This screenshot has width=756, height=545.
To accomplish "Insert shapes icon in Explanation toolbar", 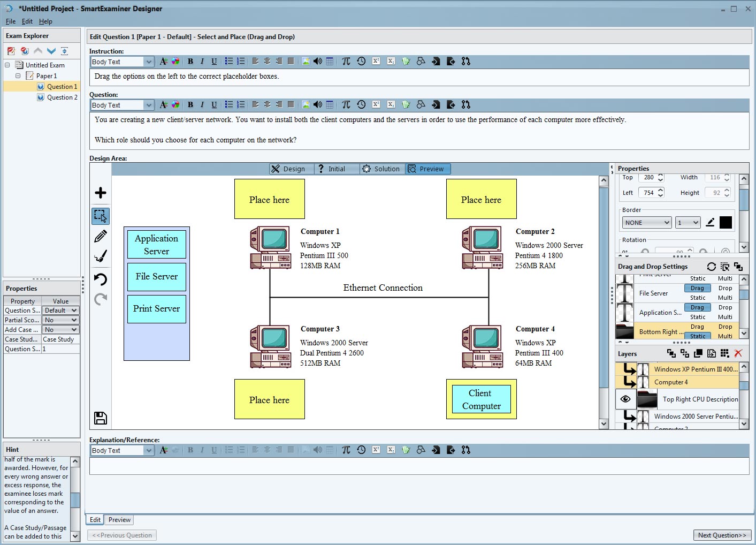I will click(421, 450).
